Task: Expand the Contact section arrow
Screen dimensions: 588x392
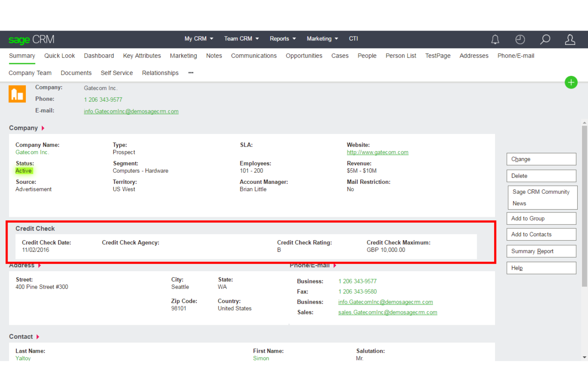Action: (39, 336)
